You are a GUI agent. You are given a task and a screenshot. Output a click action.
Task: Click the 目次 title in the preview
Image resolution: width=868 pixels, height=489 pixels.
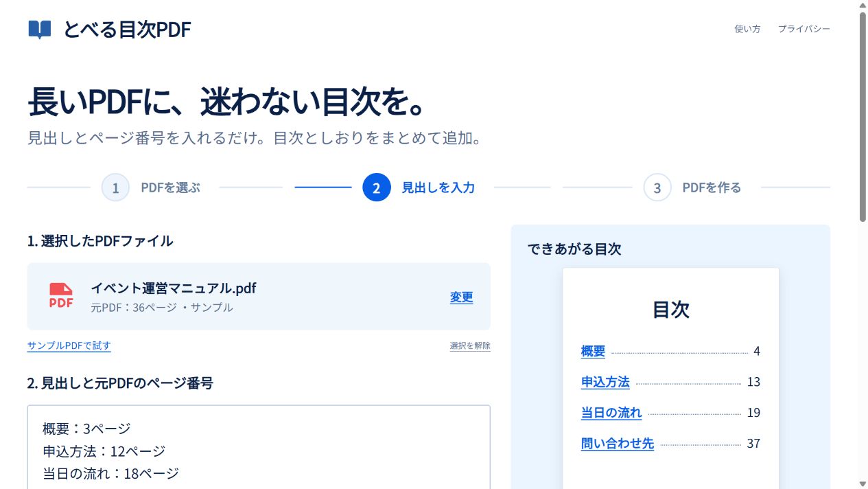pos(670,309)
